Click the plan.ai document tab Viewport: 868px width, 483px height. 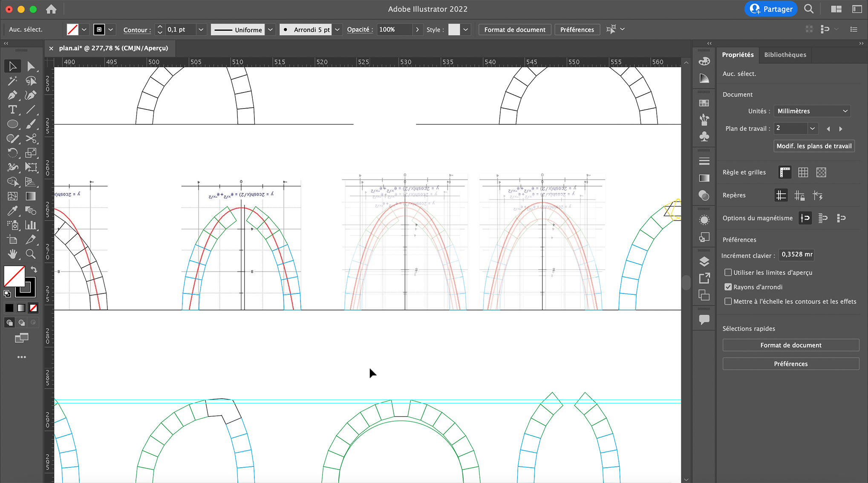113,48
